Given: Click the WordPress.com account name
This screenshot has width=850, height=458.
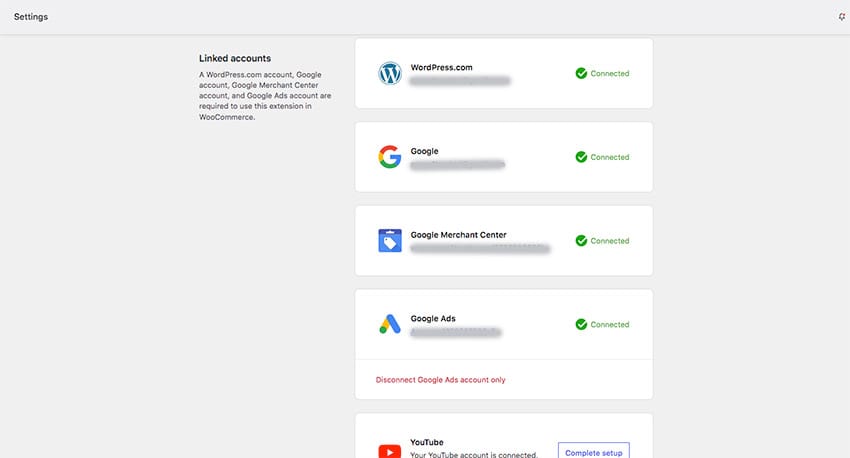Looking at the screenshot, I should tap(441, 67).
